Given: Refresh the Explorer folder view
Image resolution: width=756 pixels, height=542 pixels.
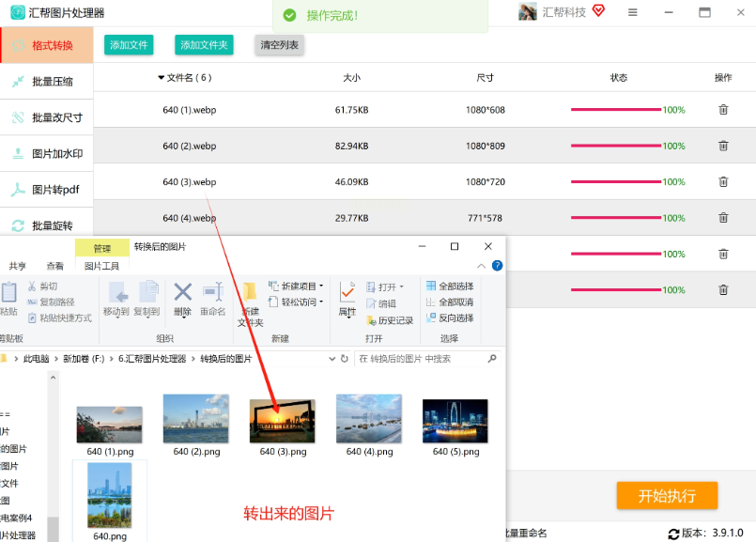Looking at the screenshot, I should tap(345, 358).
